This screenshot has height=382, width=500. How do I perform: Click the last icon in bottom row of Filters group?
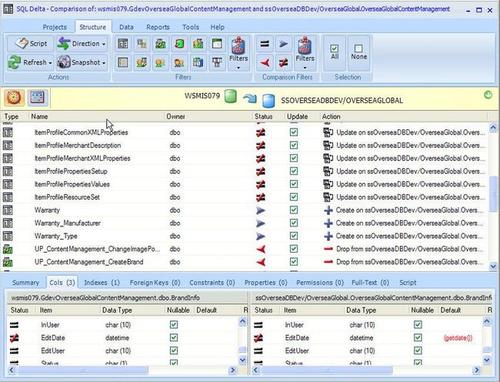[217, 62]
